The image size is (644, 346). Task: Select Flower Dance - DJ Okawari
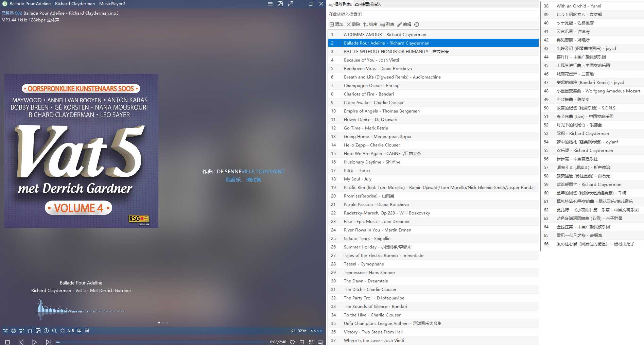pos(433,119)
